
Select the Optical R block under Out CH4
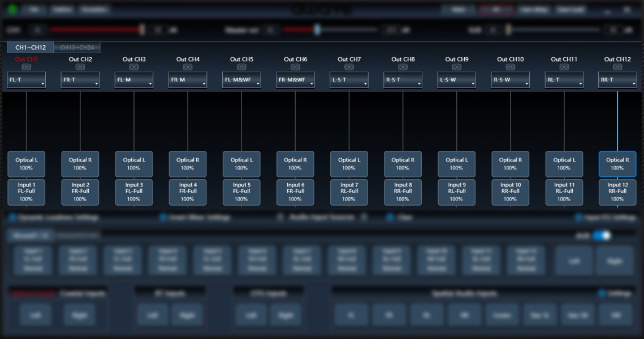[188, 164]
